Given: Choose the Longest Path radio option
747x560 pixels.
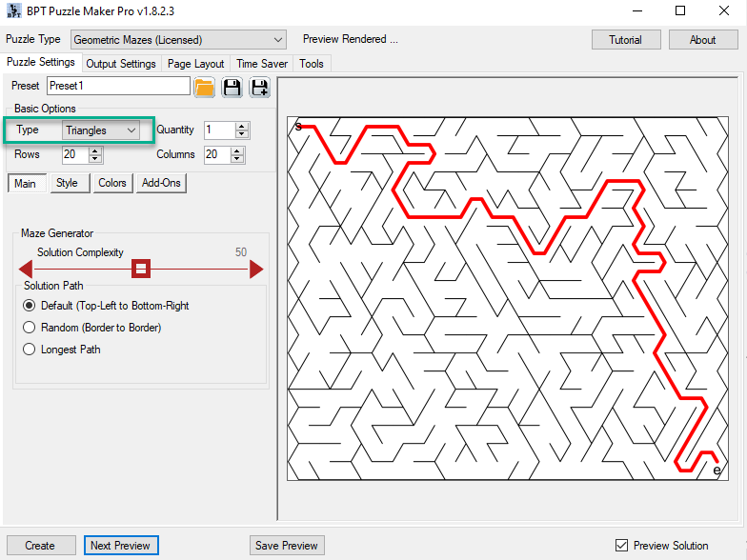Looking at the screenshot, I should pyautogui.click(x=30, y=350).
